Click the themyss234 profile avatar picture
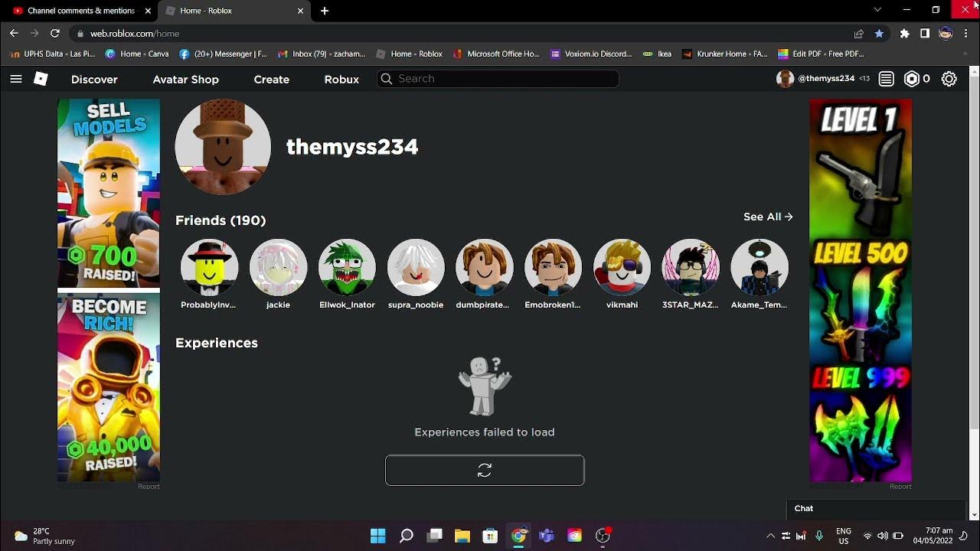The image size is (980, 551). click(223, 146)
